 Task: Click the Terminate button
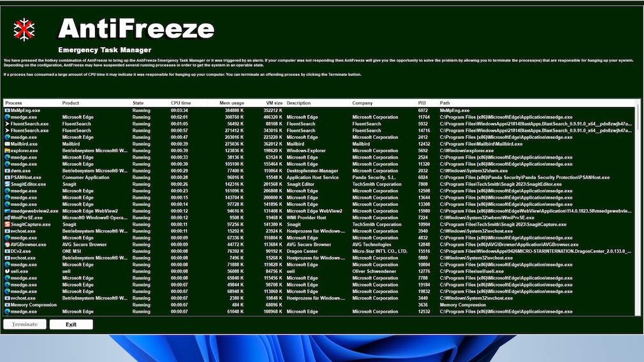coord(25,324)
